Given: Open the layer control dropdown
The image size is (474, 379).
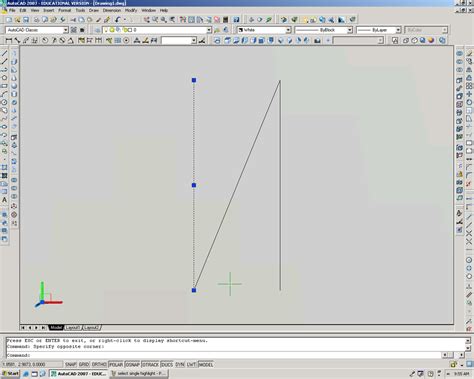Looking at the screenshot, I should 209,30.
